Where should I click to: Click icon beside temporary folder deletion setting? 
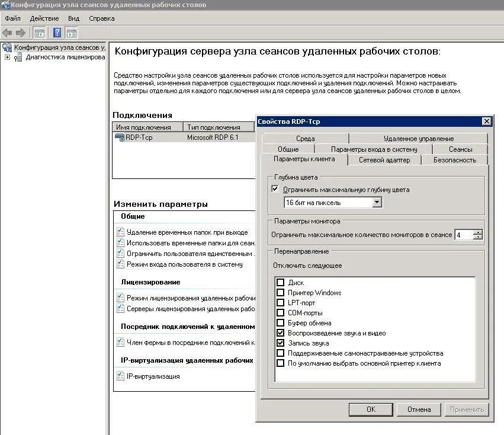point(120,232)
